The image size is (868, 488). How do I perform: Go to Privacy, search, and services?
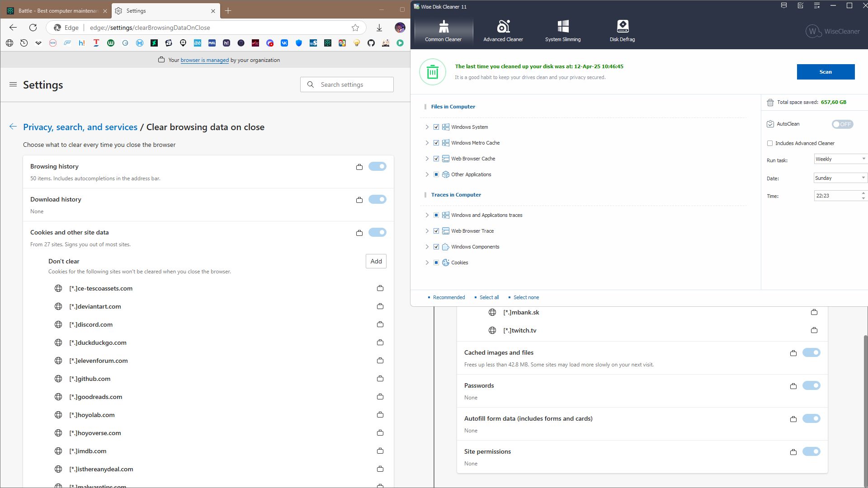[x=80, y=127]
